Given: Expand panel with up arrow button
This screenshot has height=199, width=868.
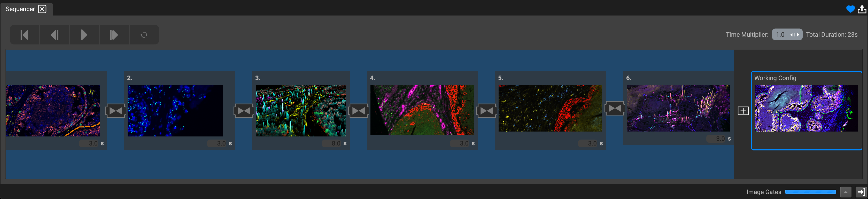Looking at the screenshot, I should [x=846, y=192].
